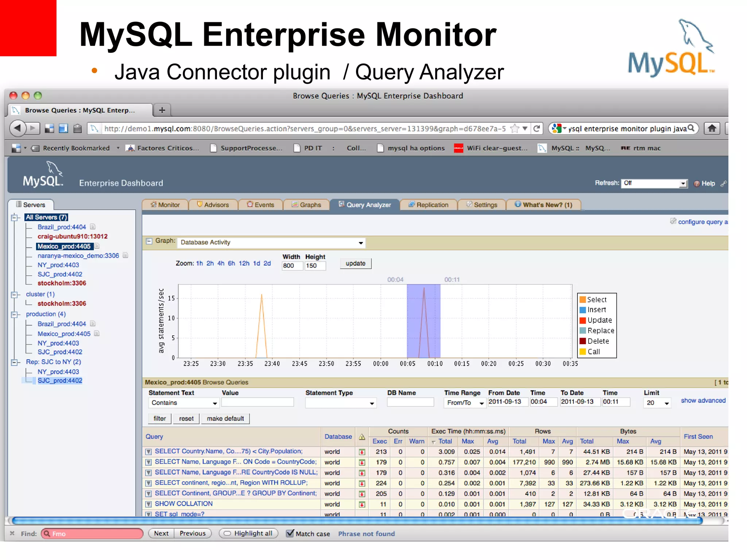Click the MySQL logo in dashboard header

click(x=43, y=174)
